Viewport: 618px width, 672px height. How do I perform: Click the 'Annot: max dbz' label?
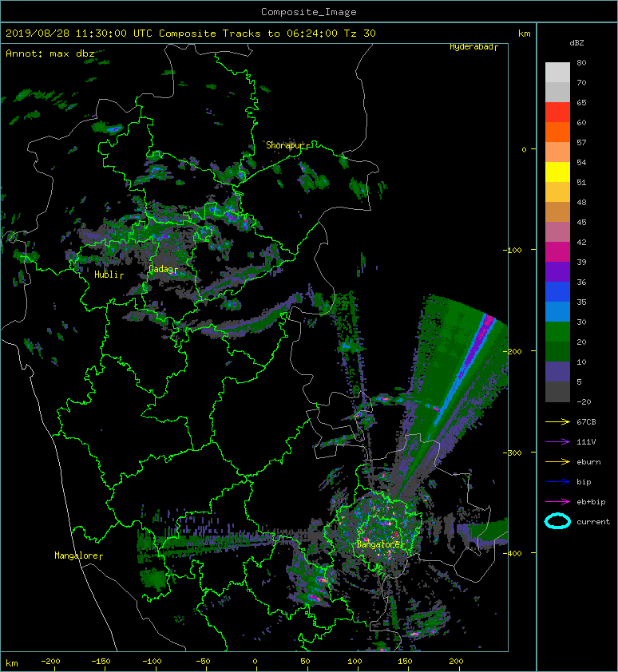click(x=50, y=53)
